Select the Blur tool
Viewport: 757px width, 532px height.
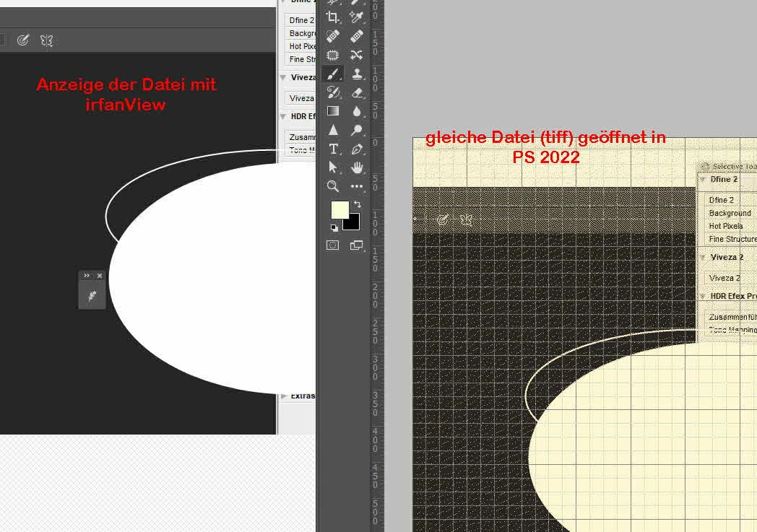pyautogui.click(x=357, y=111)
